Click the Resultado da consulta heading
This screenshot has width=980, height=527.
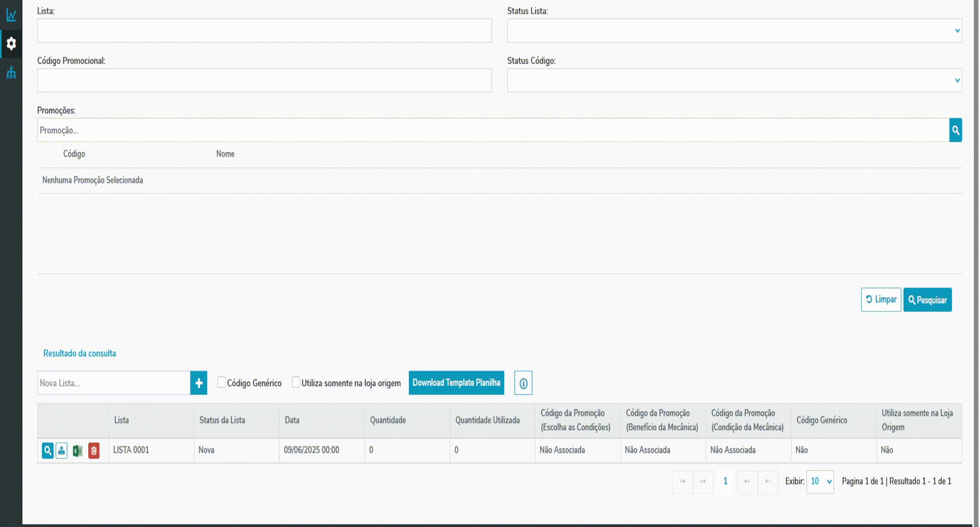click(x=80, y=353)
